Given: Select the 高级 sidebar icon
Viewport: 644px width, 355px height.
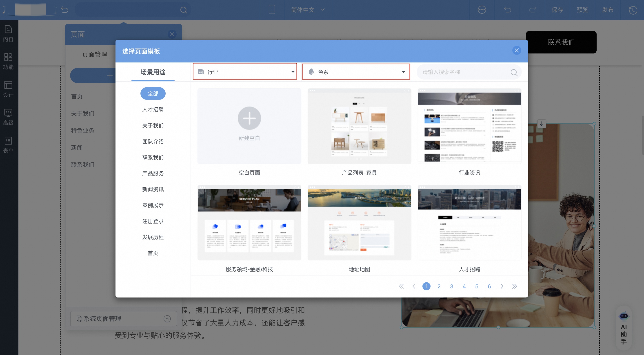Looking at the screenshot, I should (x=8, y=118).
